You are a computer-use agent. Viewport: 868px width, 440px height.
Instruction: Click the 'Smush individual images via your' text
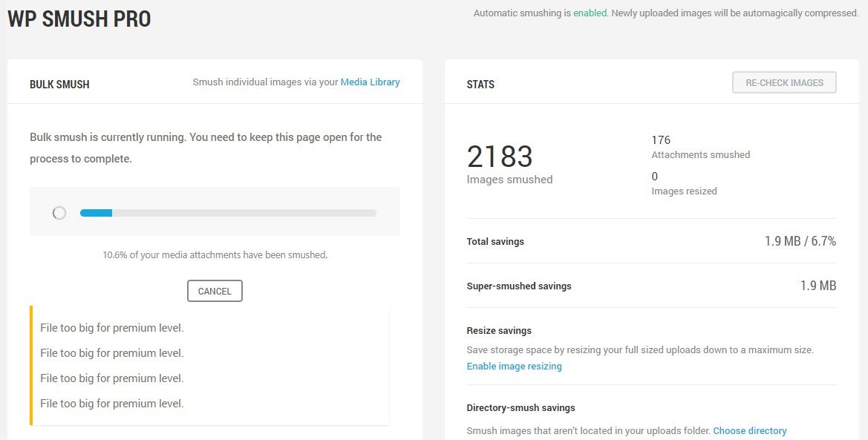point(265,82)
